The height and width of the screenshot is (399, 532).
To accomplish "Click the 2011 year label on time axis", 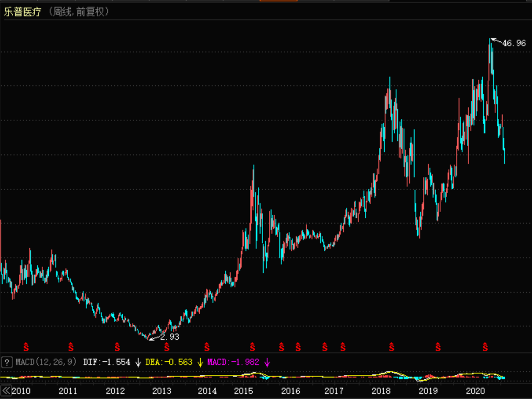I will [68, 391].
